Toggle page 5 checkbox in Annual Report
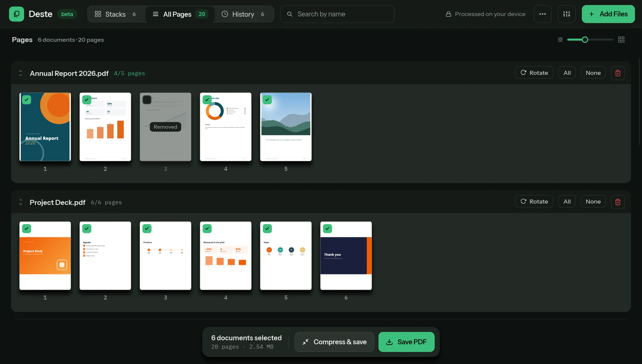Viewport: 642px width, 364px height. (x=267, y=100)
